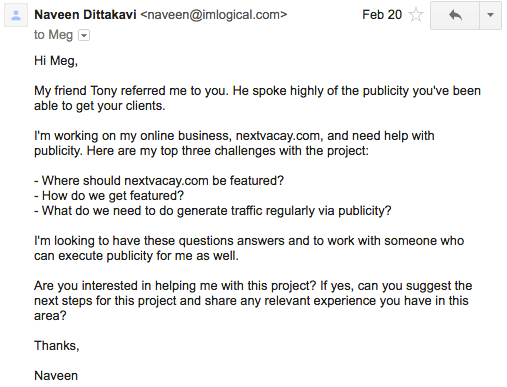Click the Feb 20 date stamp
507x387 pixels.
coord(382,15)
